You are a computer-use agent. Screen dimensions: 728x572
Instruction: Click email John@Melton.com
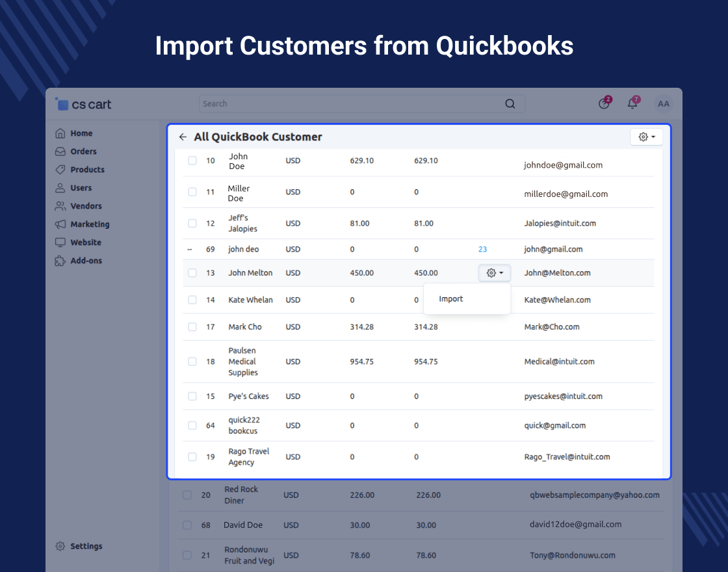pyautogui.click(x=557, y=273)
